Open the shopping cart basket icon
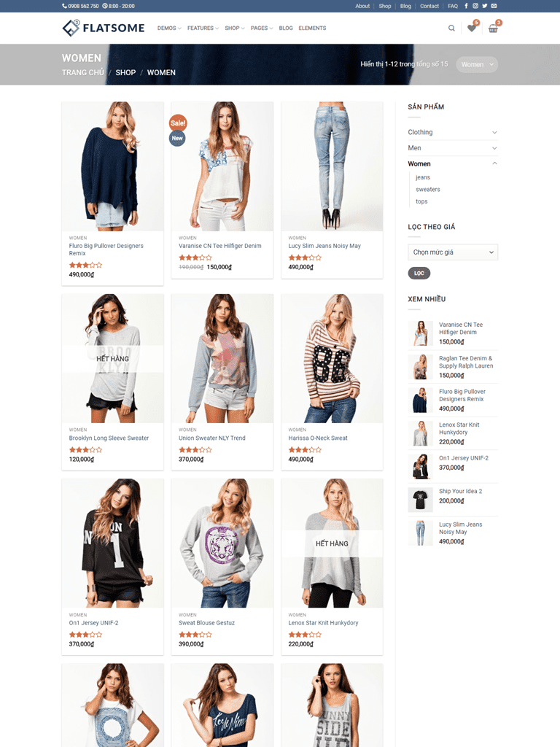 [494, 28]
